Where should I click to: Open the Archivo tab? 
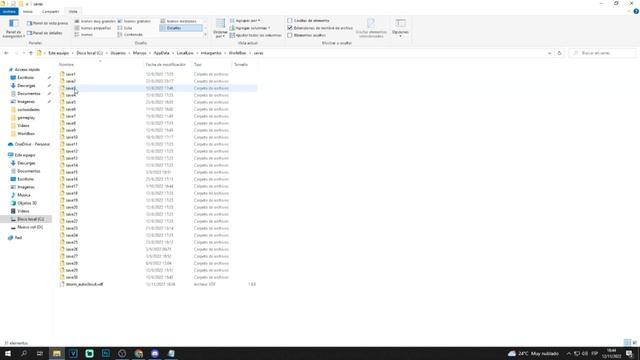point(9,11)
